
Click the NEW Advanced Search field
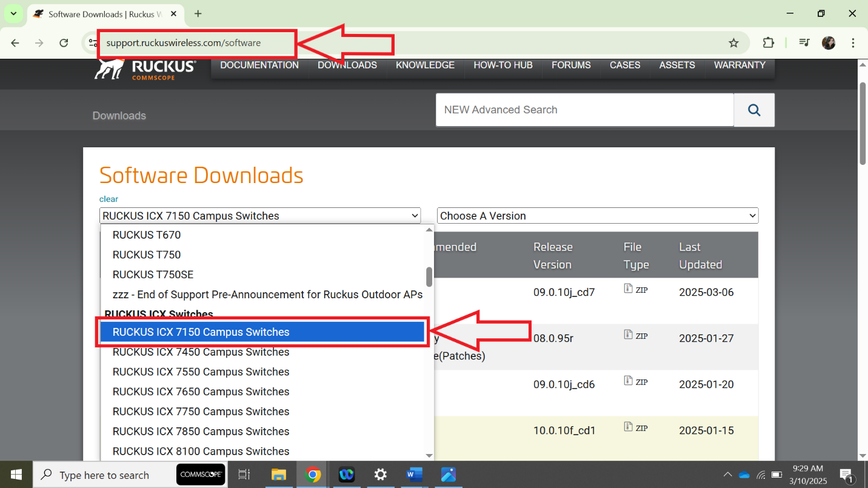coord(584,110)
